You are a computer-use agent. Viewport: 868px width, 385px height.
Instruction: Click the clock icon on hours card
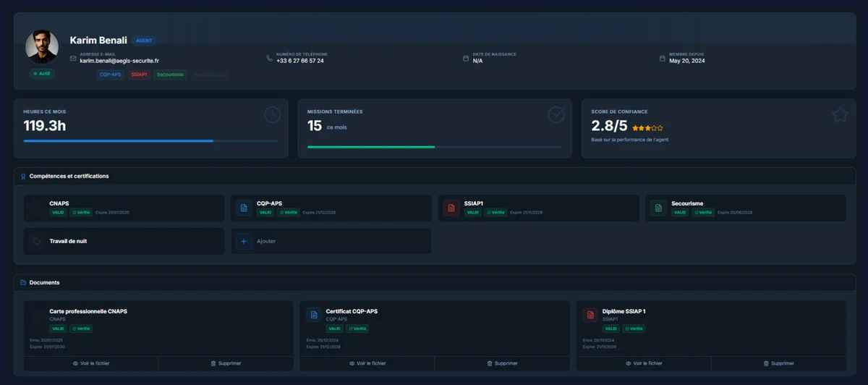pyautogui.click(x=271, y=114)
